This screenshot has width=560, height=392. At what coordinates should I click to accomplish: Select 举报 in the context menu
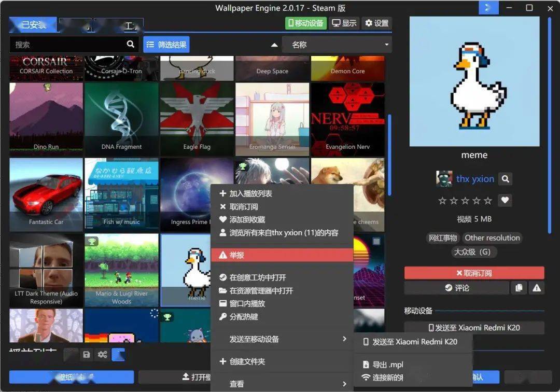click(283, 255)
